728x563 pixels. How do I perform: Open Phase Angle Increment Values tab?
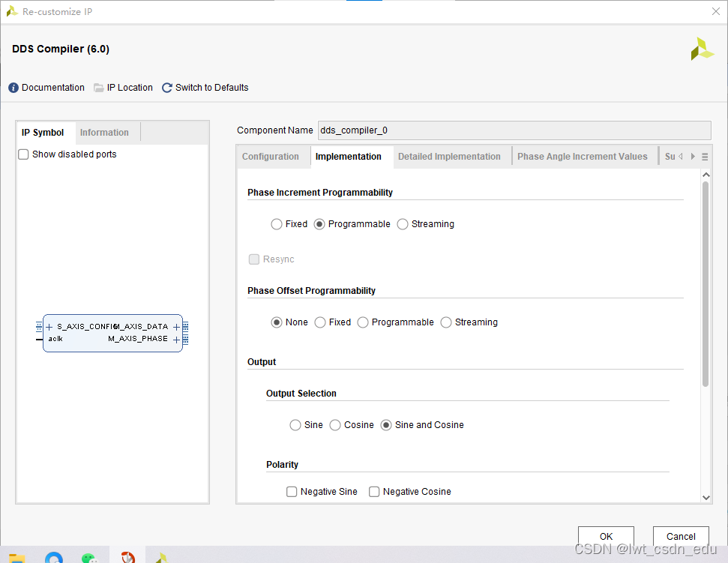(583, 157)
